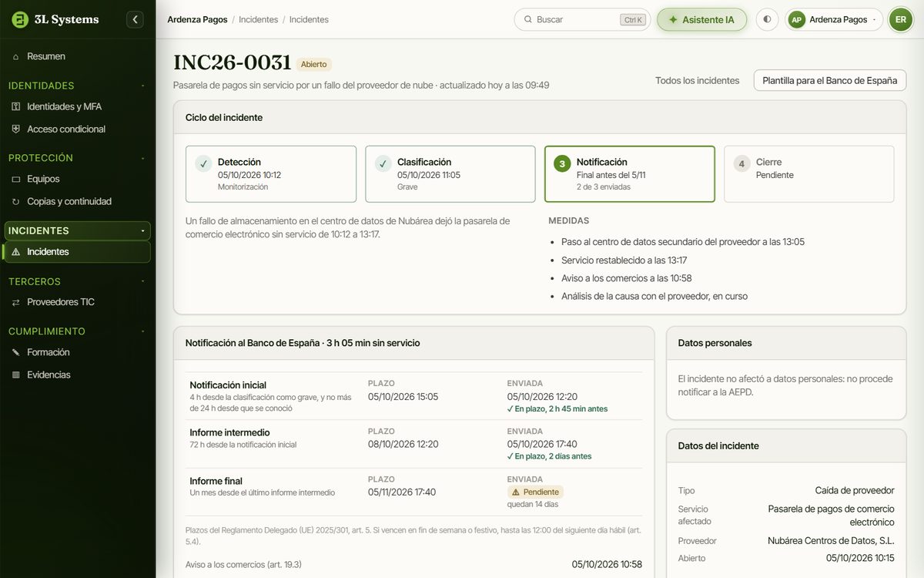This screenshot has width=924, height=578.
Task: Click the warning triangle icon next to Incidentes
Action: click(x=16, y=252)
